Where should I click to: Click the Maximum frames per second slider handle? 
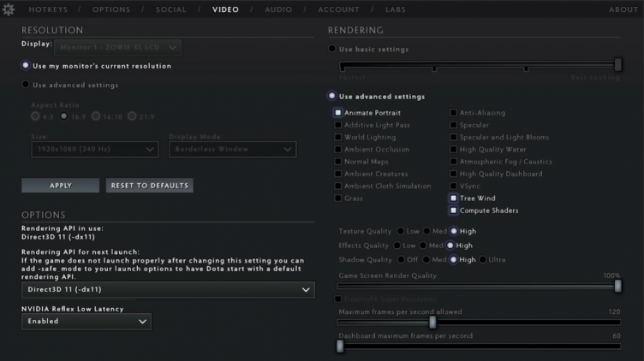[x=432, y=323]
